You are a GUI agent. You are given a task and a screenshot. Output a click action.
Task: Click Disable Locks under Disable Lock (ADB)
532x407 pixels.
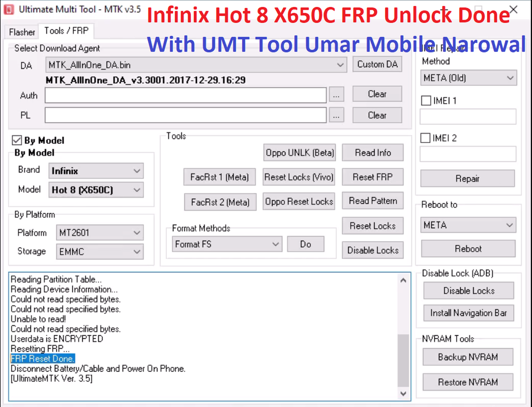pyautogui.click(x=468, y=291)
